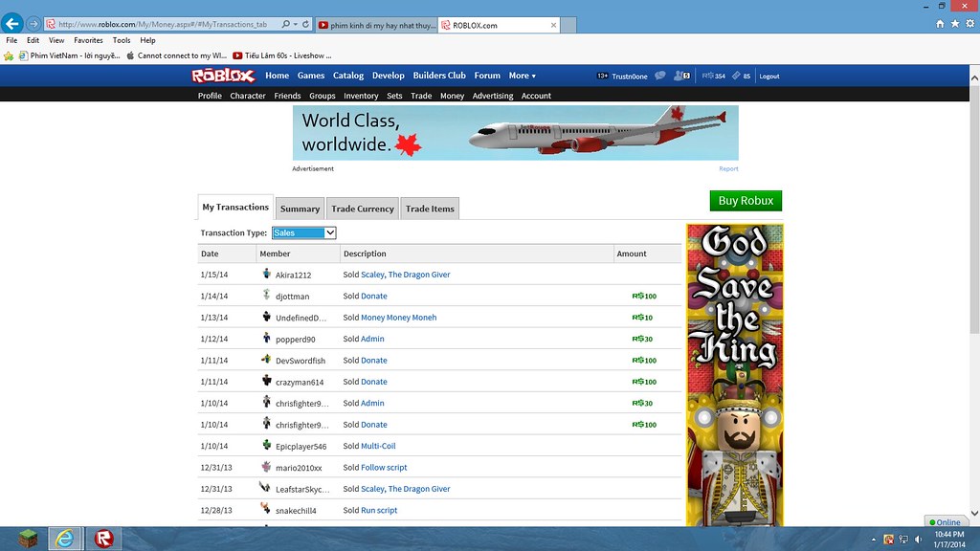Click crazyman614's avatar icon
The width and height of the screenshot is (980, 551).
pyautogui.click(x=266, y=381)
